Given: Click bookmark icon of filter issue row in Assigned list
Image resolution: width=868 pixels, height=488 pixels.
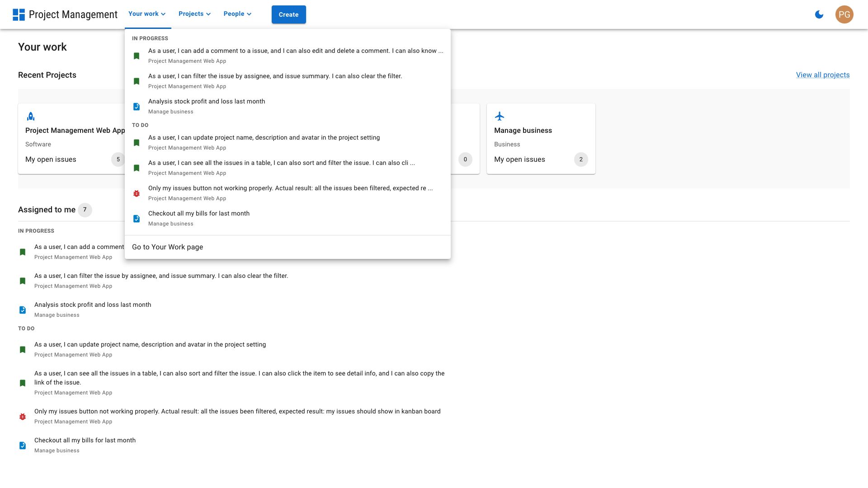Looking at the screenshot, I should 23,281.
